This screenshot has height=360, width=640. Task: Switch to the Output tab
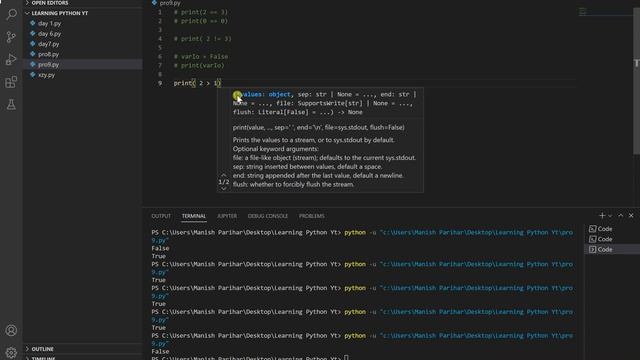[x=161, y=216]
